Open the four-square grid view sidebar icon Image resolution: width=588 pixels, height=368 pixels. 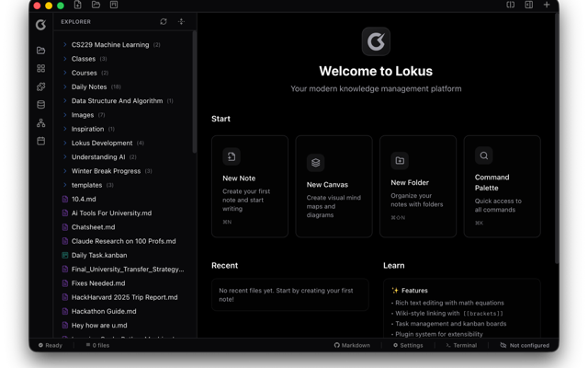40,68
